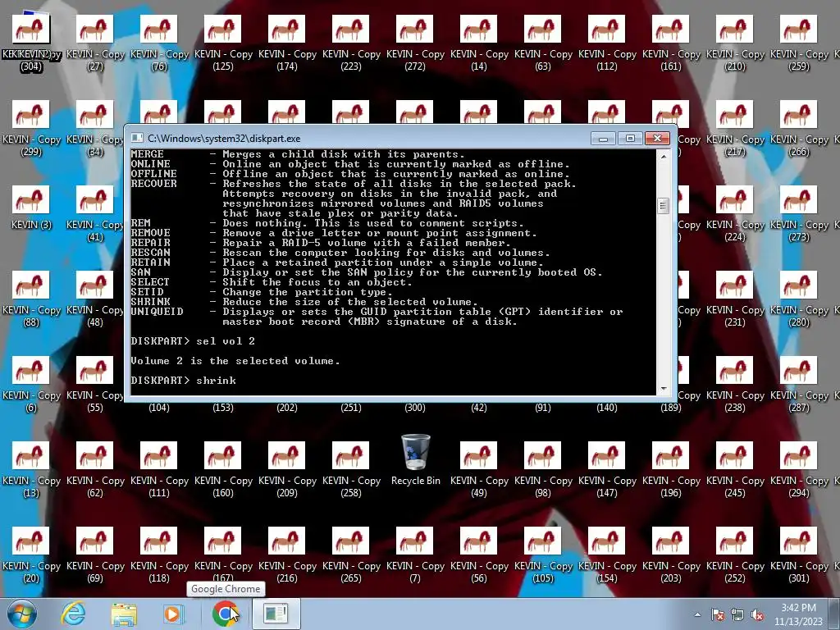Select KEVIN - Copy (223) desktop icon
The image size is (840, 630).
click(351, 43)
